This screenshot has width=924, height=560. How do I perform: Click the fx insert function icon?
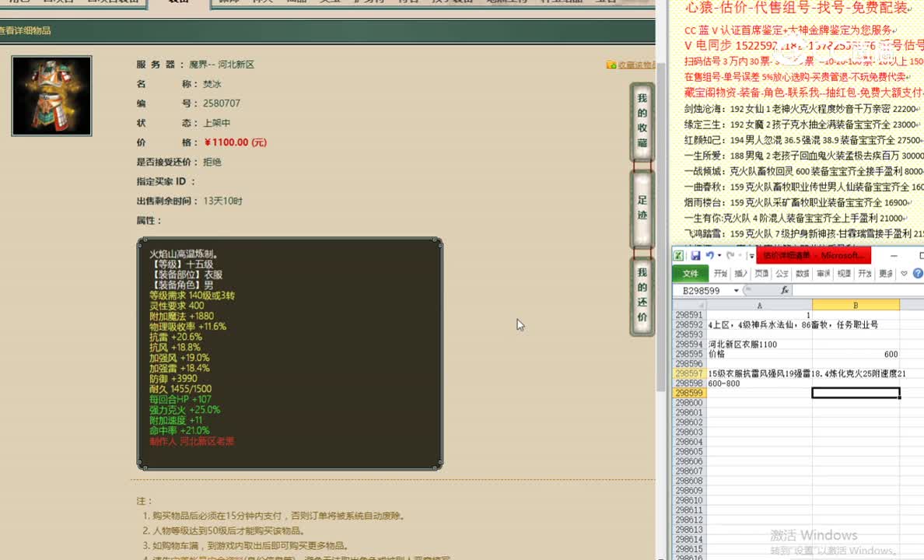(x=784, y=290)
